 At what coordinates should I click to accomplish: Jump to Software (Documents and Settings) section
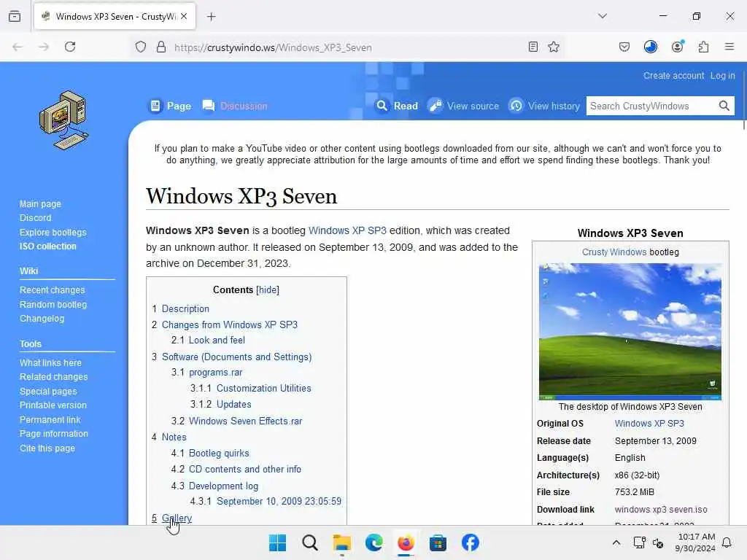[237, 357]
